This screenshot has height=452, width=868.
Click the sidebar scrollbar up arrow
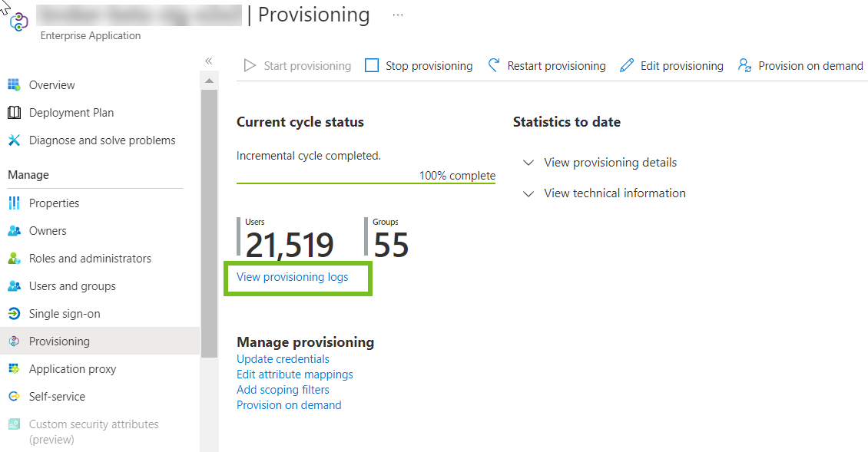click(x=209, y=81)
